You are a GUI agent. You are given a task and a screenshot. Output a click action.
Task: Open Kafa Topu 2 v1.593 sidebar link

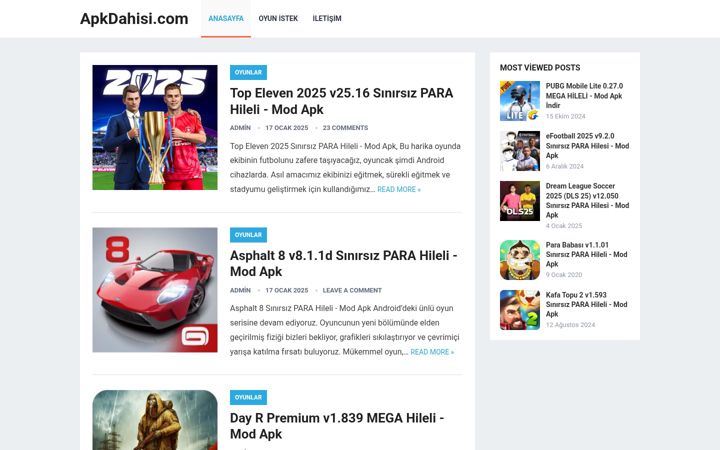point(586,304)
